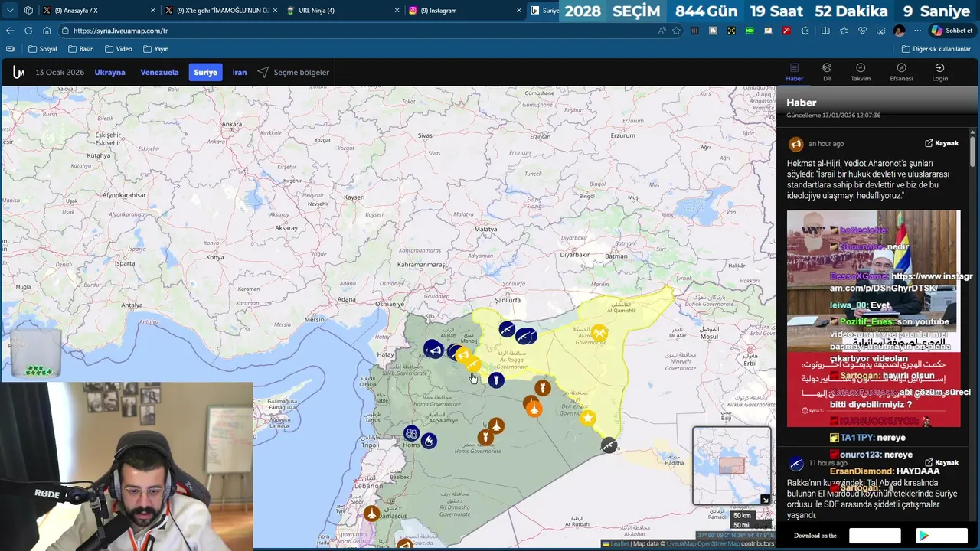Click the Seçme bölgeler location arrow icon
Screen dimensions: 980x551
[x=263, y=72]
